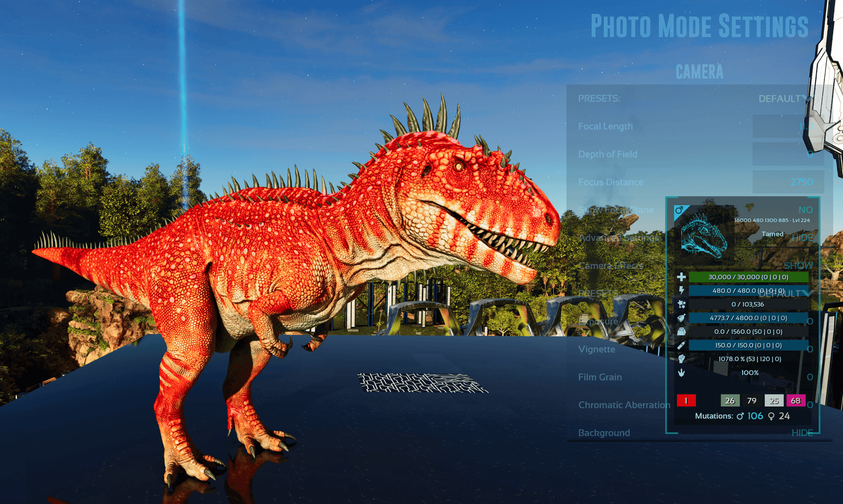Viewport: 843px width, 504px height.
Task: Click the weight bar 0.0 / 1560.0
Action: point(748,331)
